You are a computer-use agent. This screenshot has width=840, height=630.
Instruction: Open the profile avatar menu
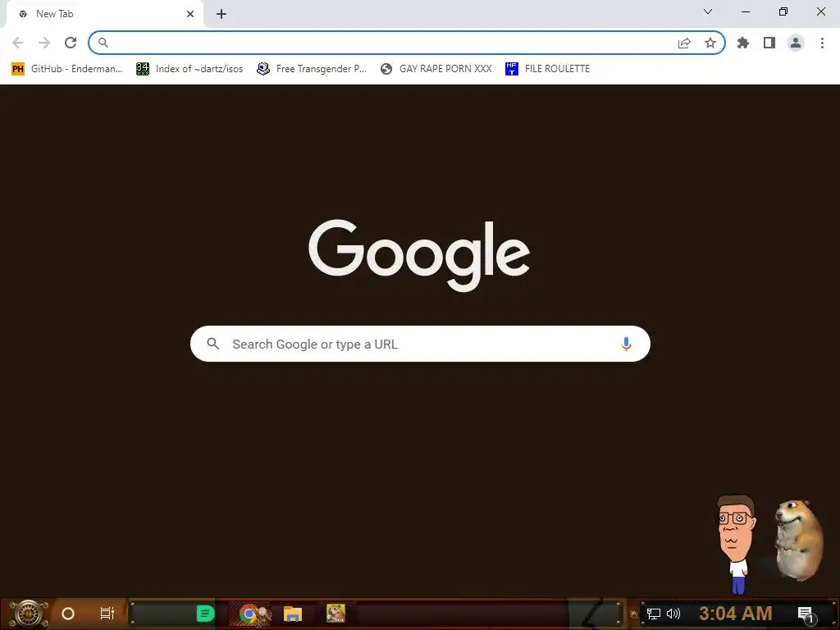(x=796, y=43)
